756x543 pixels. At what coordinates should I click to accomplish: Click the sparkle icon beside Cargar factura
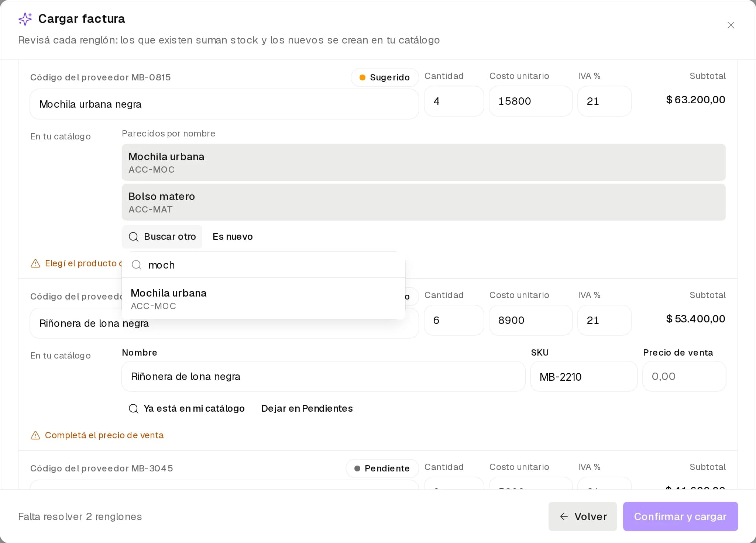[25, 19]
